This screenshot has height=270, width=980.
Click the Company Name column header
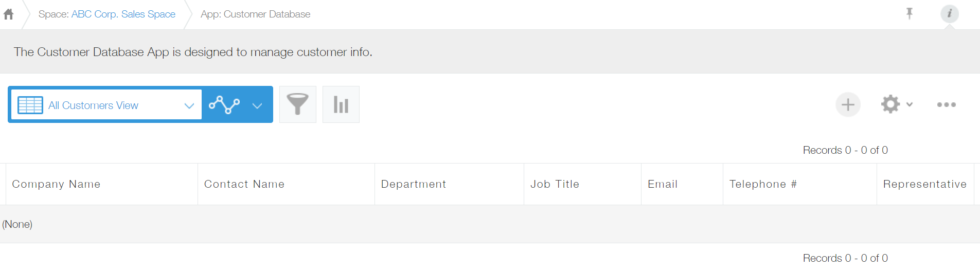pos(56,184)
